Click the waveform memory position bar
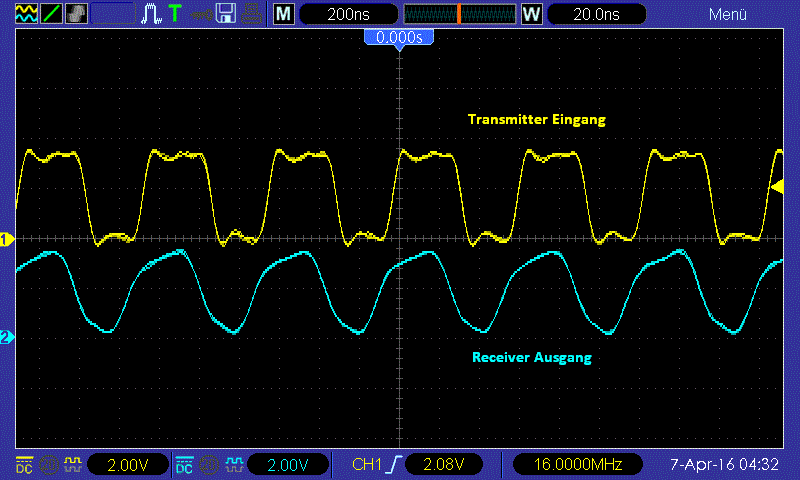Screen dimensions: 800x480 pyautogui.click(x=460, y=14)
